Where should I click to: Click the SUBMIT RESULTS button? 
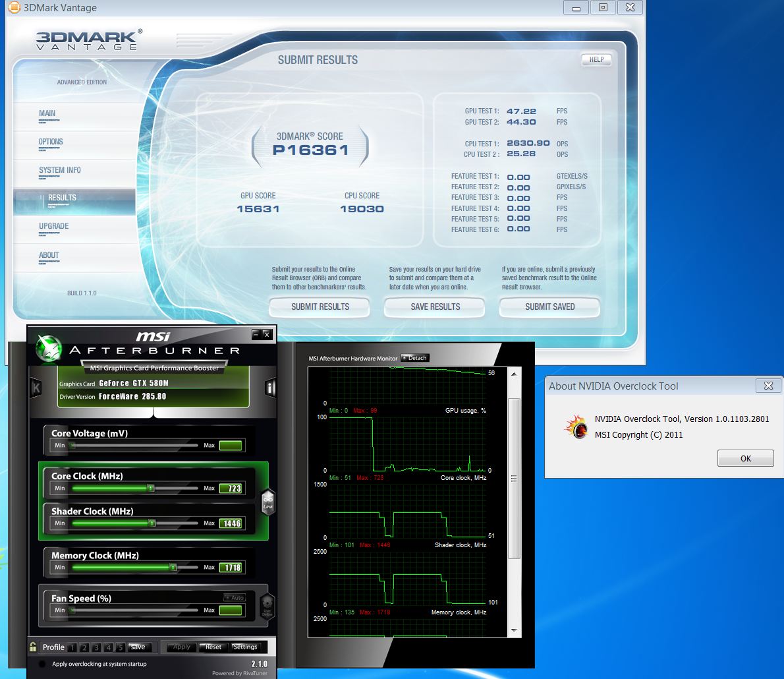pyautogui.click(x=320, y=307)
